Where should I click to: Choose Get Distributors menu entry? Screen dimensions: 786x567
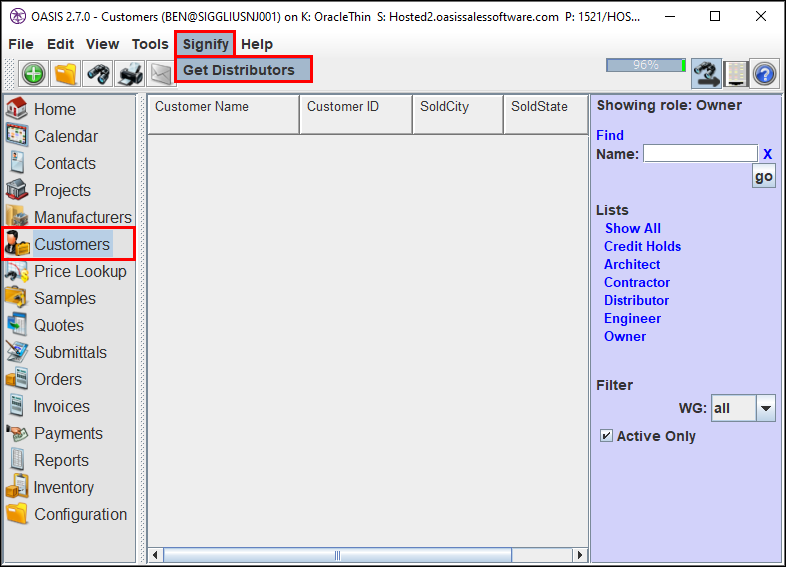244,70
